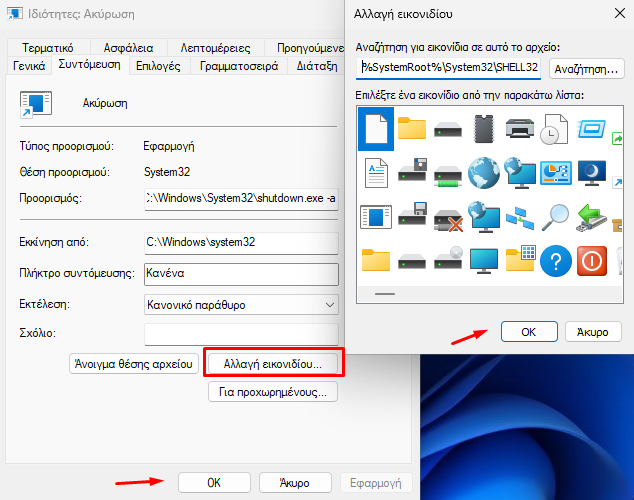Select the drive with green bar icon
The width and height of the screenshot is (634, 500).
point(448,177)
